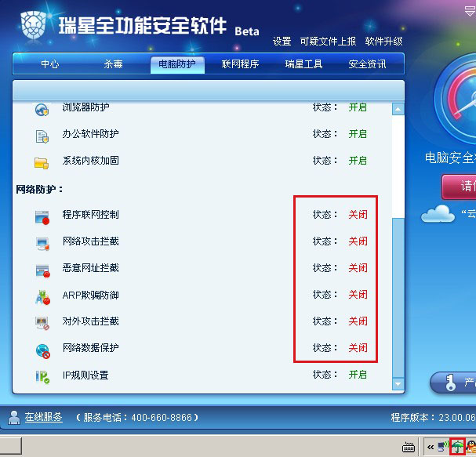Click the 网络数据保护 globe icon
This screenshot has height=457, width=476.
[43, 351]
